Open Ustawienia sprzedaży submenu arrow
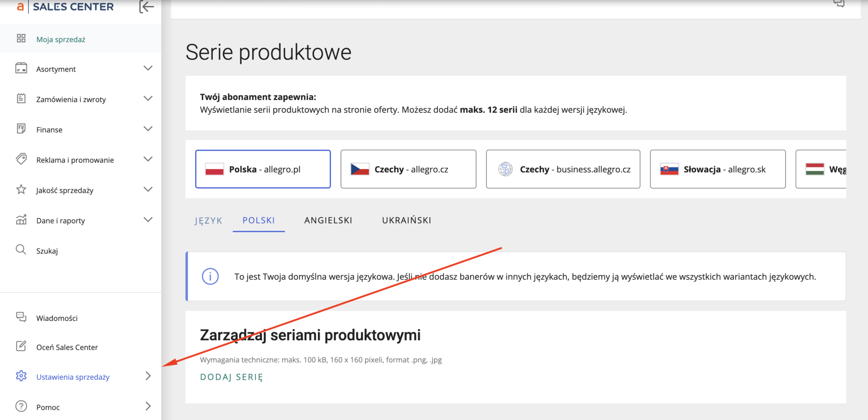 point(148,376)
